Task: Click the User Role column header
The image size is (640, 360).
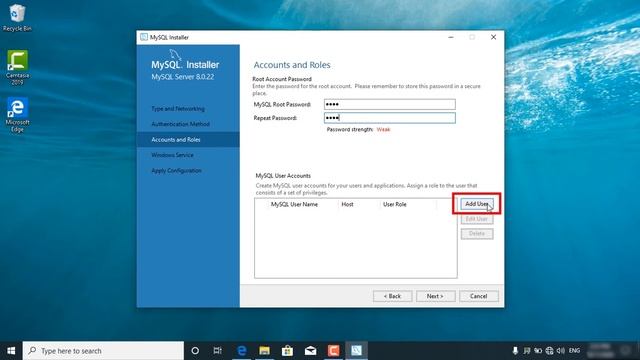Action: click(x=395, y=204)
